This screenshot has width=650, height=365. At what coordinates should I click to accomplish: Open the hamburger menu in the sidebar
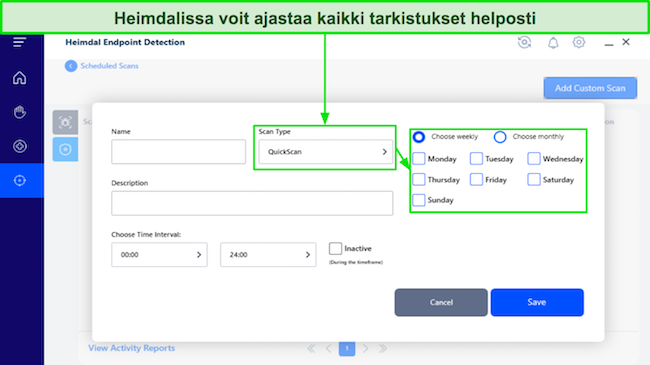click(19, 42)
